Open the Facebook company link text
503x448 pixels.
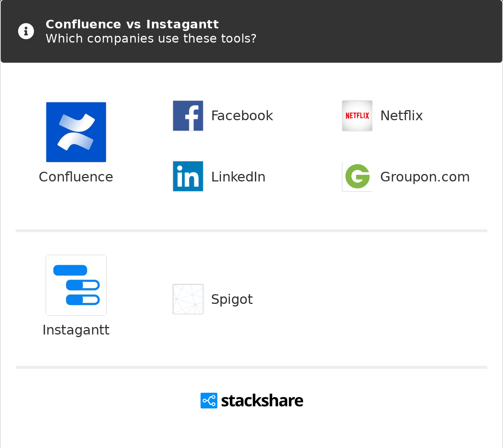coord(242,116)
